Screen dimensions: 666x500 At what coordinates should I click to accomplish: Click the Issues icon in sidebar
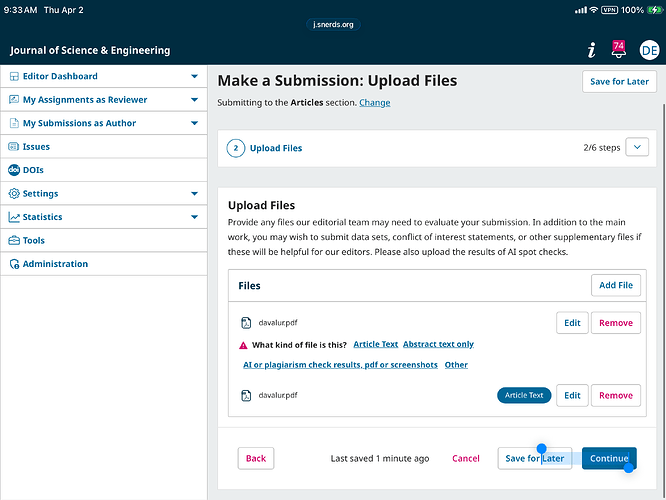pos(14,146)
